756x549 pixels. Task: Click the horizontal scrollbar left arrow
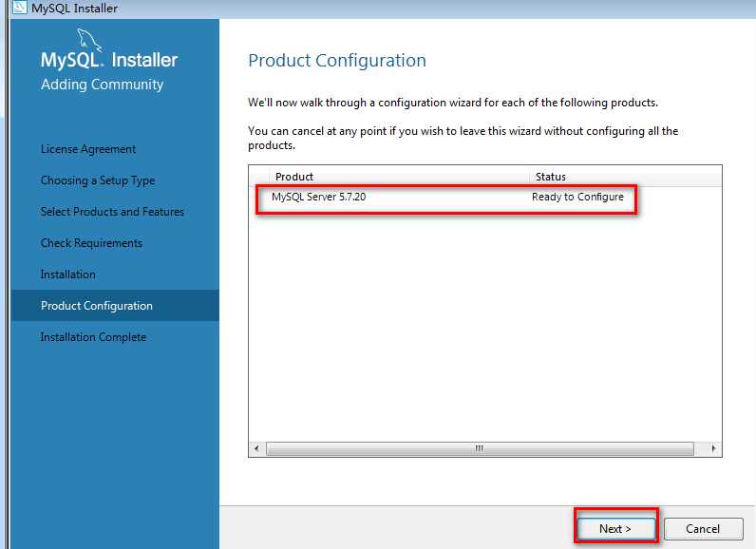[x=256, y=448]
